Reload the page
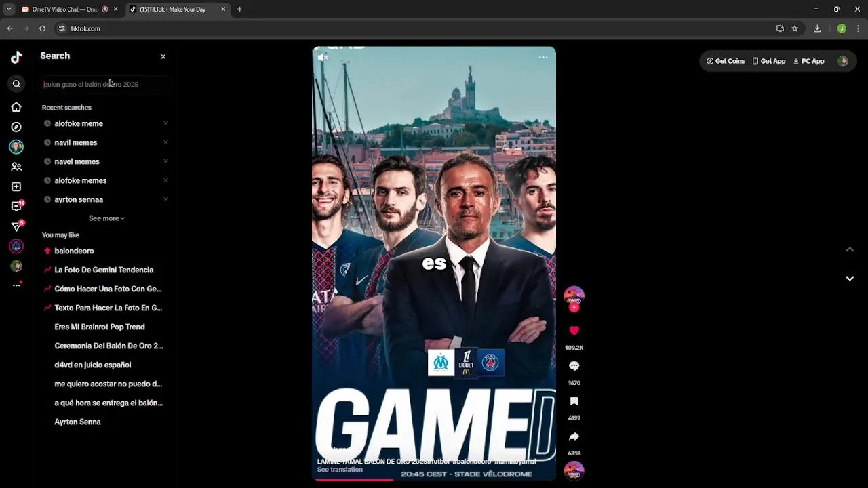The image size is (868, 488). pos(42,28)
